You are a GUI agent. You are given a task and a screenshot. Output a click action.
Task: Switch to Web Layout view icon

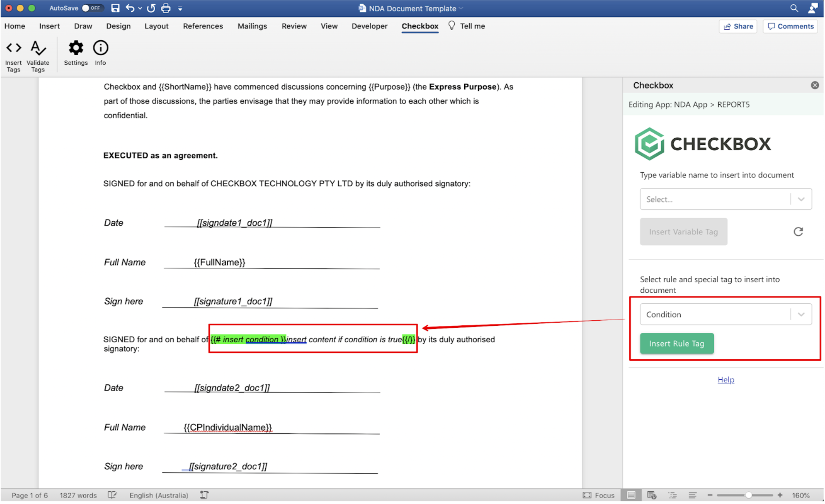pyautogui.click(x=651, y=495)
